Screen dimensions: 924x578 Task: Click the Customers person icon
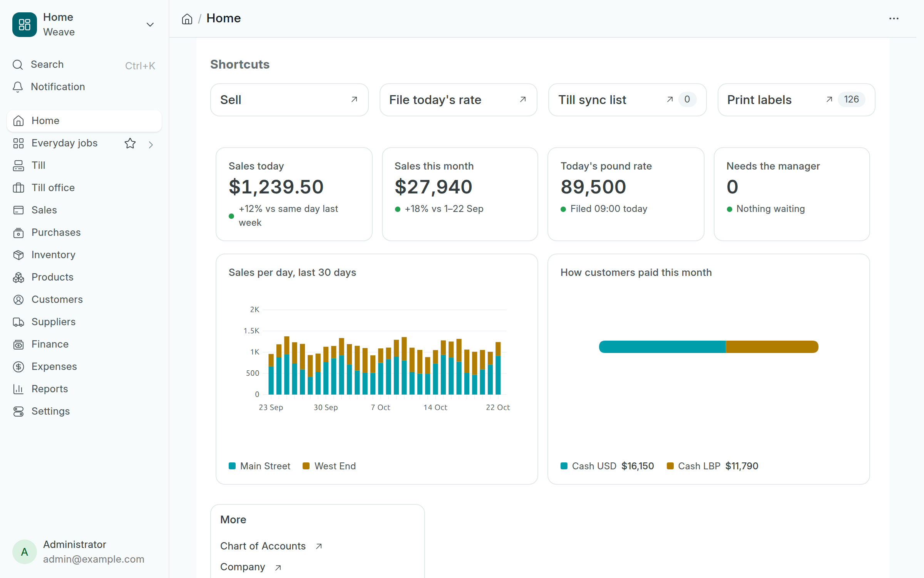pyautogui.click(x=18, y=299)
